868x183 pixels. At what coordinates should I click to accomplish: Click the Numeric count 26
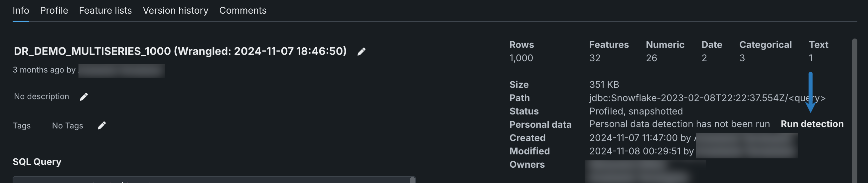[x=651, y=58]
